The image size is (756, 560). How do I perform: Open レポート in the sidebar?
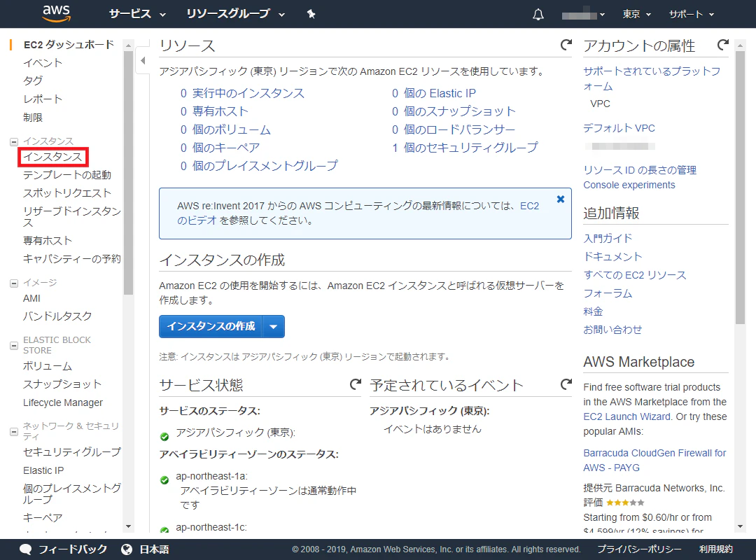tap(43, 99)
